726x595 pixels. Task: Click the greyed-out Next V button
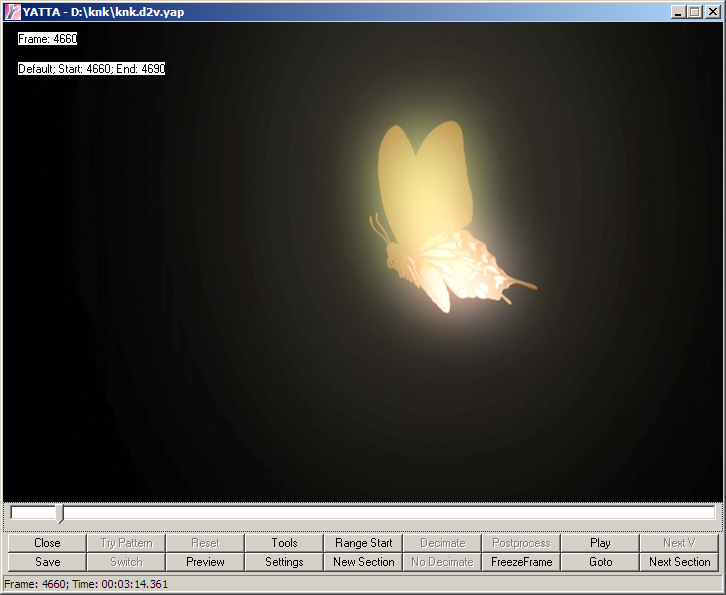pos(679,543)
